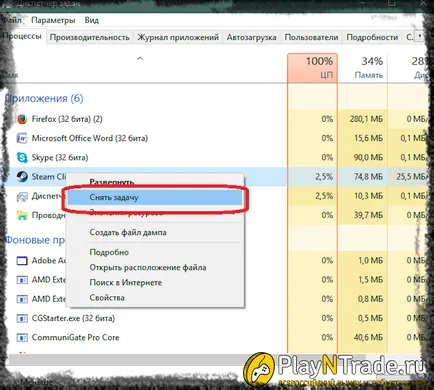434x390 pixels.
Task: Click the 74,8 МБ memory value
Action: coord(368,177)
